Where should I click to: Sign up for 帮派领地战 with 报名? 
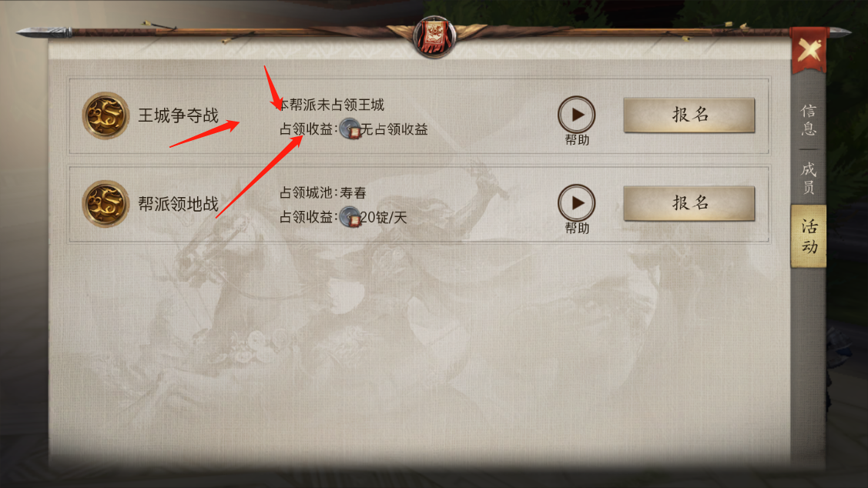tap(689, 203)
